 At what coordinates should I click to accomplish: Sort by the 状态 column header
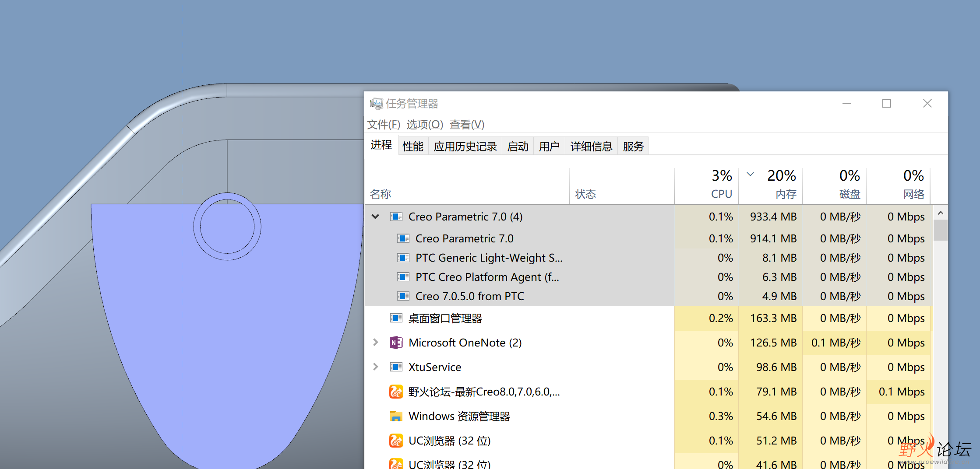622,186
